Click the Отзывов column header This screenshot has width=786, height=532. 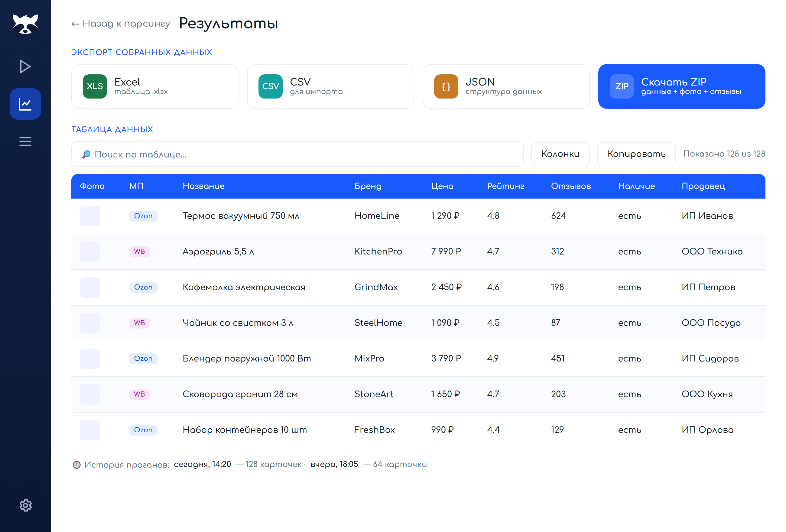point(571,187)
